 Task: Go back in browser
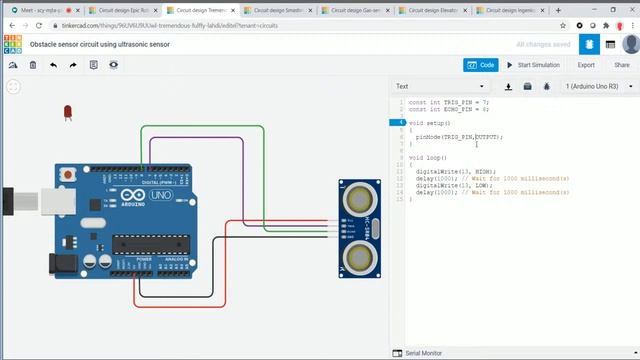(12, 25)
